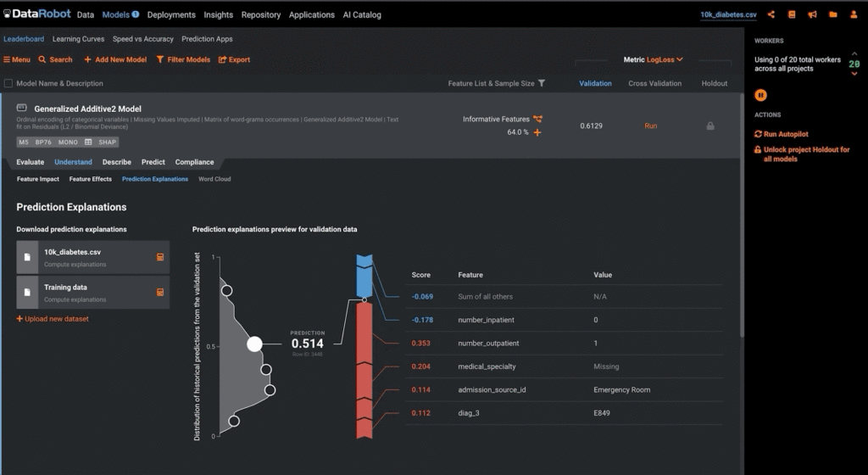Viewport: 868px width, 475px height.
Task: Click Upload new dataset link
Action: click(x=52, y=319)
